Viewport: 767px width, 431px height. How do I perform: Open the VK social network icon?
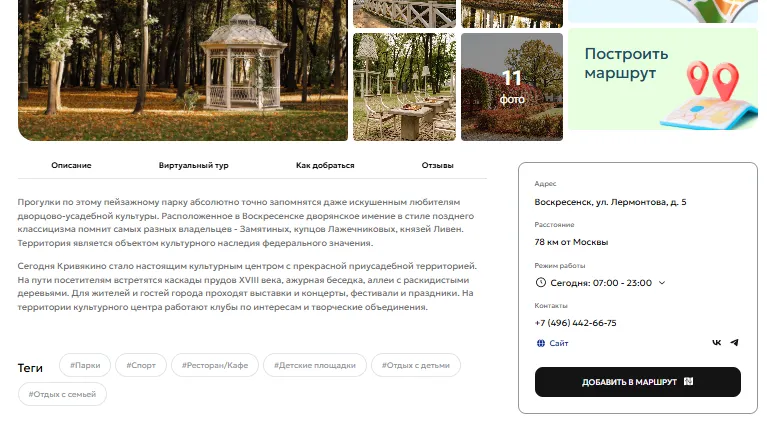tap(717, 343)
